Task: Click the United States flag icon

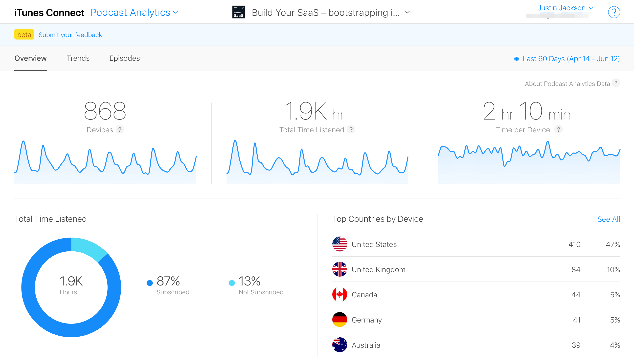Action: tap(340, 244)
